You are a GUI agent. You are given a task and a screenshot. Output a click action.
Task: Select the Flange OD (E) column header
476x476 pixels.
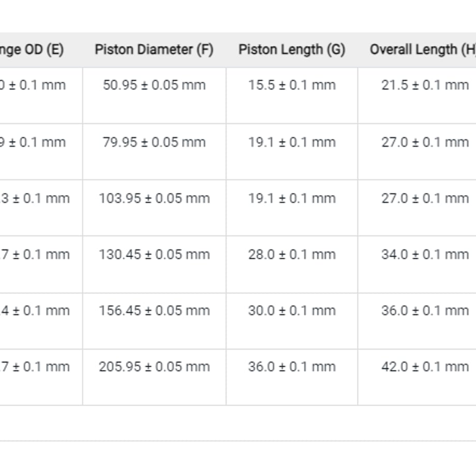pyautogui.click(x=41, y=50)
